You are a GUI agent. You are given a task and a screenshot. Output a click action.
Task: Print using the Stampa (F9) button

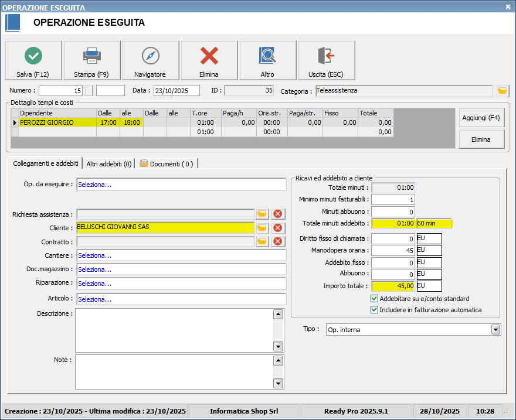(x=92, y=60)
